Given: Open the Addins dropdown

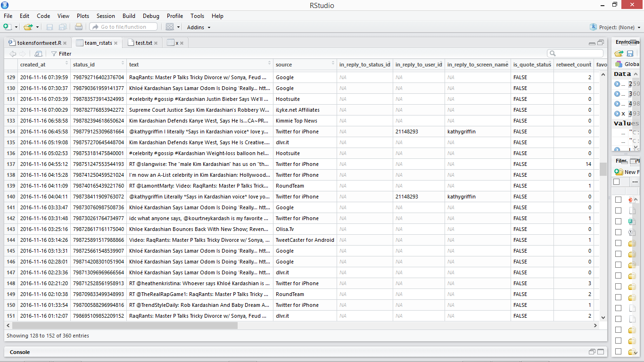Looking at the screenshot, I should [x=198, y=27].
